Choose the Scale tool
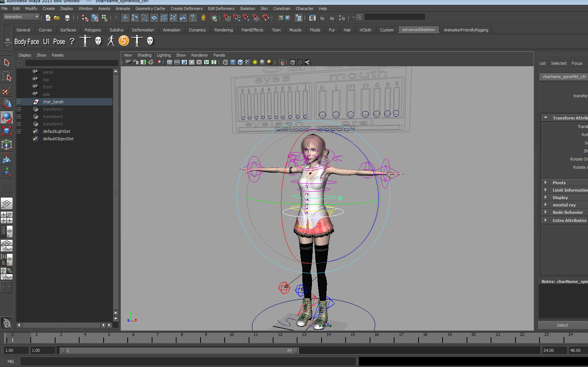This screenshot has height=367, width=588. [x=7, y=131]
